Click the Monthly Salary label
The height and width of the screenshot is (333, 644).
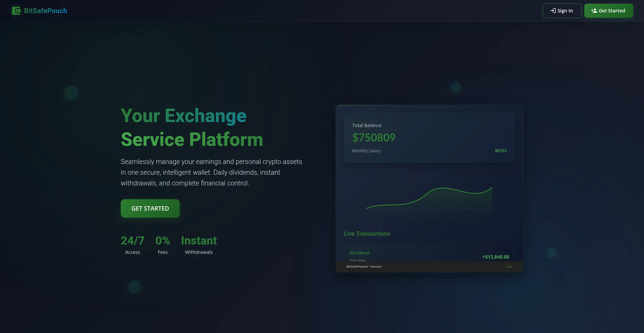click(367, 151)
